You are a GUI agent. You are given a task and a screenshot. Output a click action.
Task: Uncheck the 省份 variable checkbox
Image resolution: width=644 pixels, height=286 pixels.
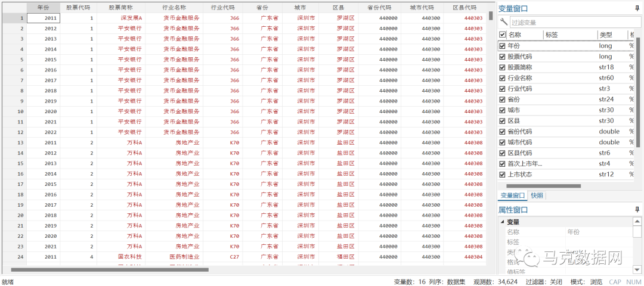point(502,100)
